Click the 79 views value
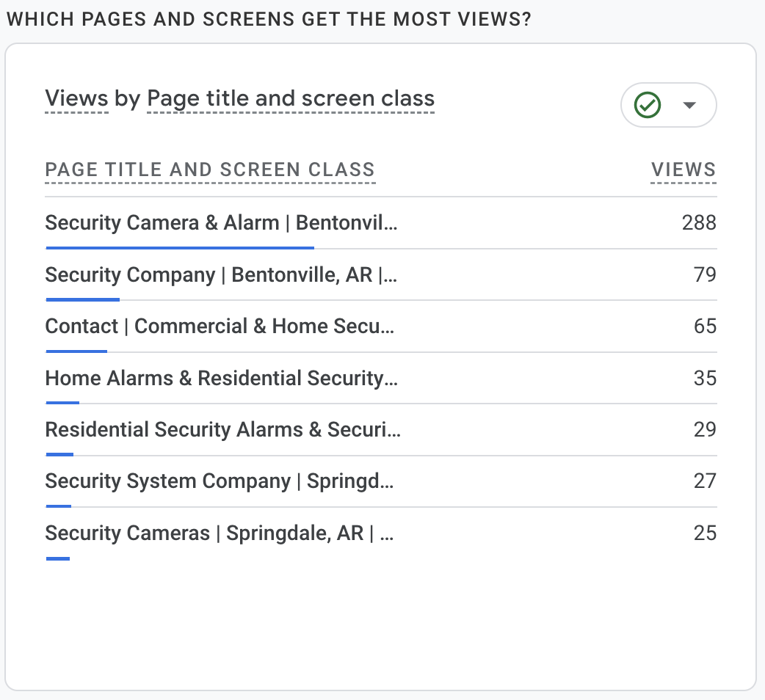This screenshot has width=765, height=700. [x=705, y=275]
